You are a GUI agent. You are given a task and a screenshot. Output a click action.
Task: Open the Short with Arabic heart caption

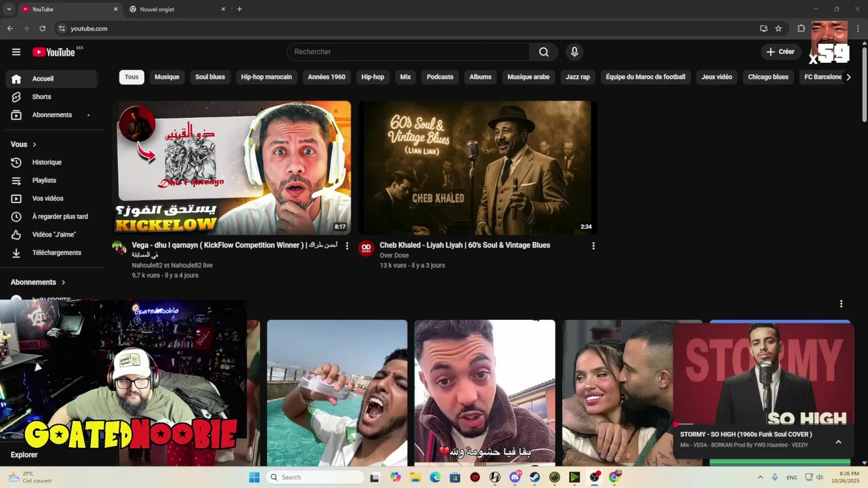coord(485,393)
